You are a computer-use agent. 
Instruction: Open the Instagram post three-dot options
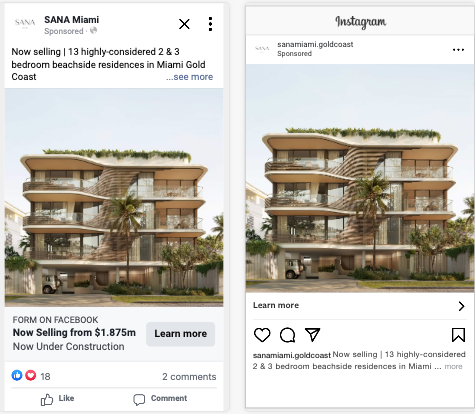pos(458,50)
